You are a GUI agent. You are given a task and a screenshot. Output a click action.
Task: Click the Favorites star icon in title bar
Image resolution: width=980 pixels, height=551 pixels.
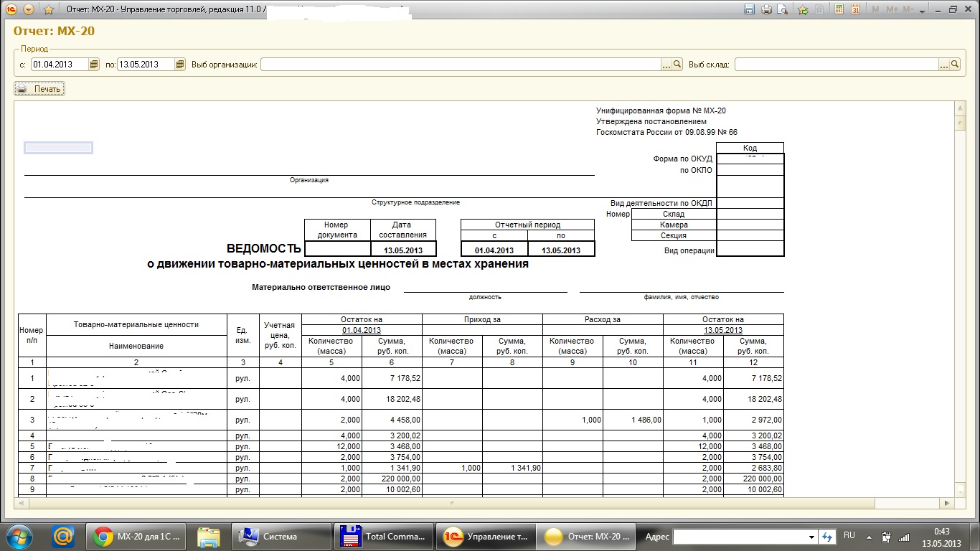coord(49,10)
